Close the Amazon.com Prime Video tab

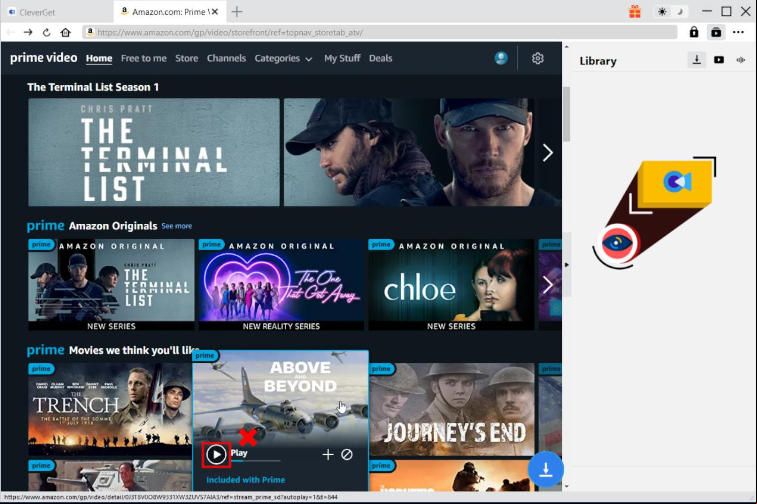215,12
